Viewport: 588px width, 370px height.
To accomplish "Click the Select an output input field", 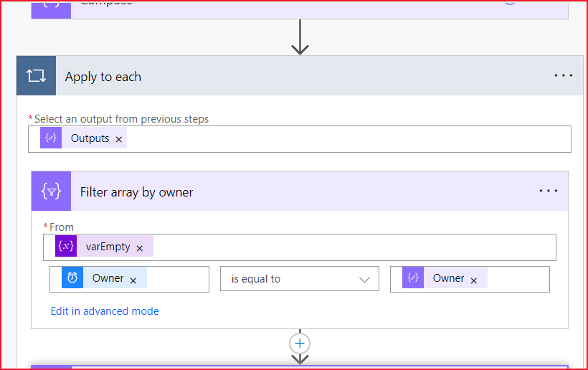I will (x=300, y=139).
